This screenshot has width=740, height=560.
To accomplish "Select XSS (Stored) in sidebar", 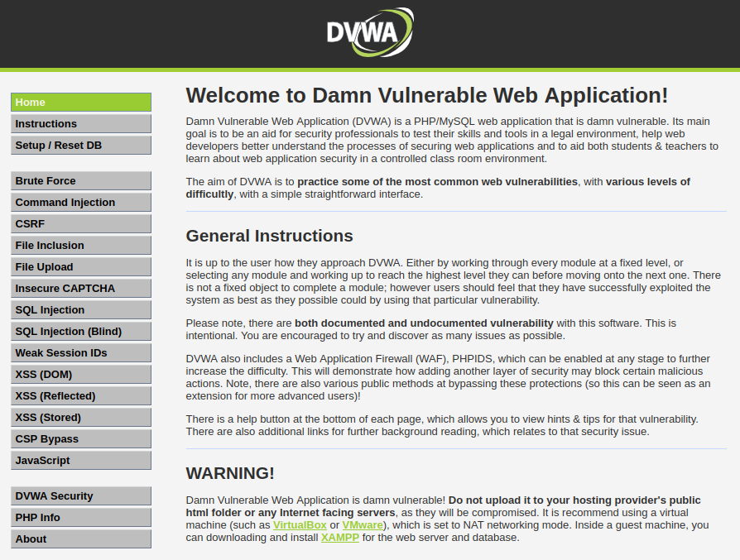I will click(81, 418).
